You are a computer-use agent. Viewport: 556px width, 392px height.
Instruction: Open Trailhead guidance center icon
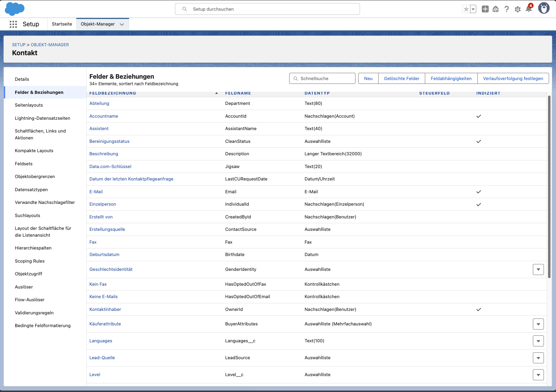496,9
